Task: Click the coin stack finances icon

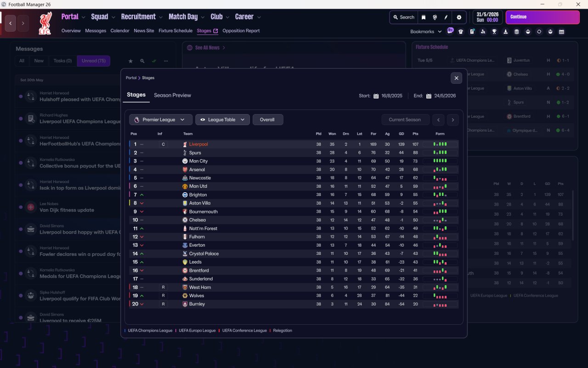Action: coord(517,32)
